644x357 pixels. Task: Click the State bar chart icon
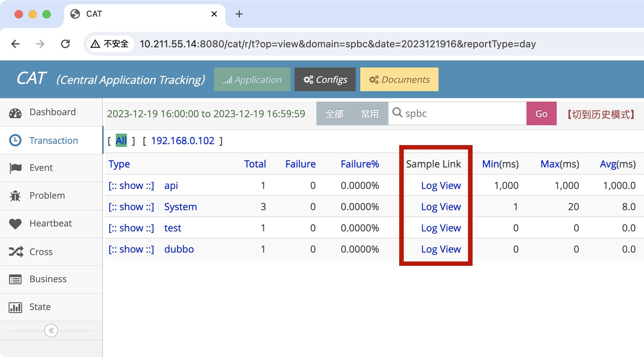click(x=15, y=307)
